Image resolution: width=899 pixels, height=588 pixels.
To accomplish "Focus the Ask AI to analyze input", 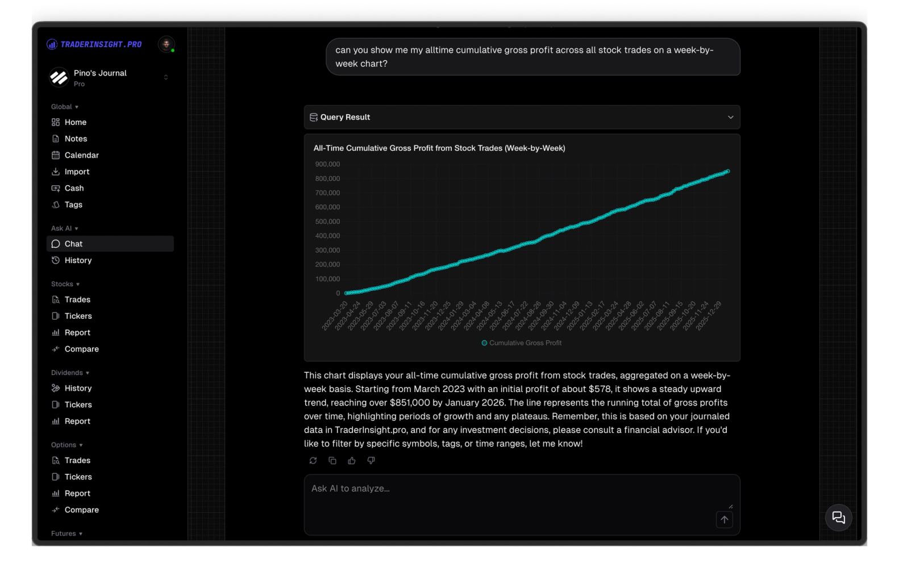I will (x=522, y=504).
